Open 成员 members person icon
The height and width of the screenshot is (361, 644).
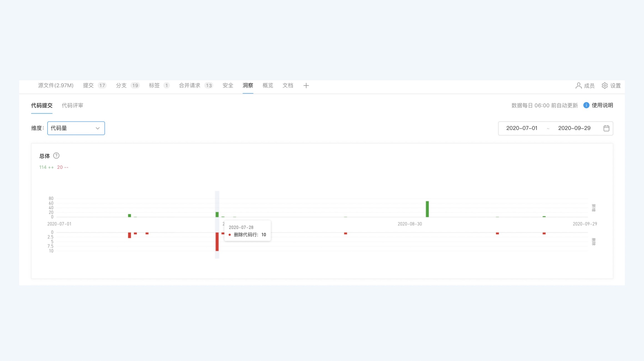[x=578, y=86]
